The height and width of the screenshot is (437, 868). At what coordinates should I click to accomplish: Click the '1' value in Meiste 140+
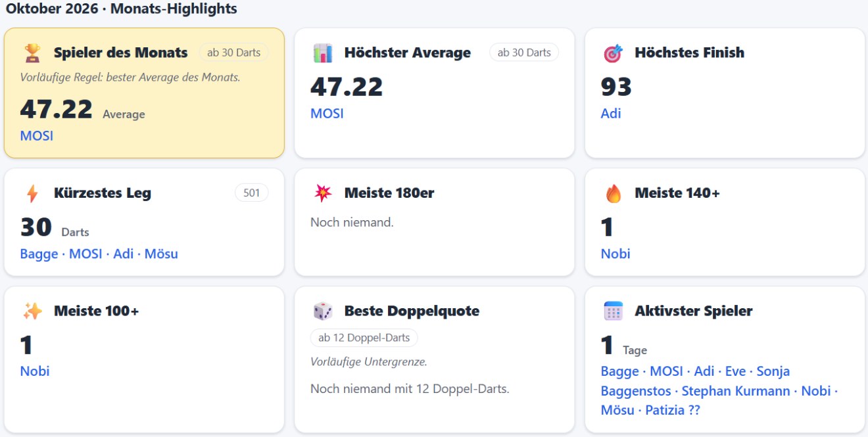pyautogui.click(x=607, y=227)
